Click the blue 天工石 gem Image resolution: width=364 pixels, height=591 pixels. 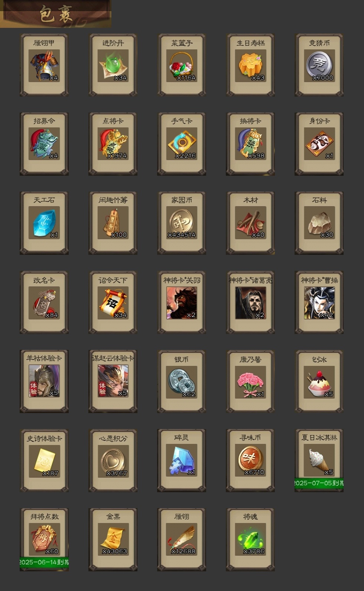[x=44, y=223]
